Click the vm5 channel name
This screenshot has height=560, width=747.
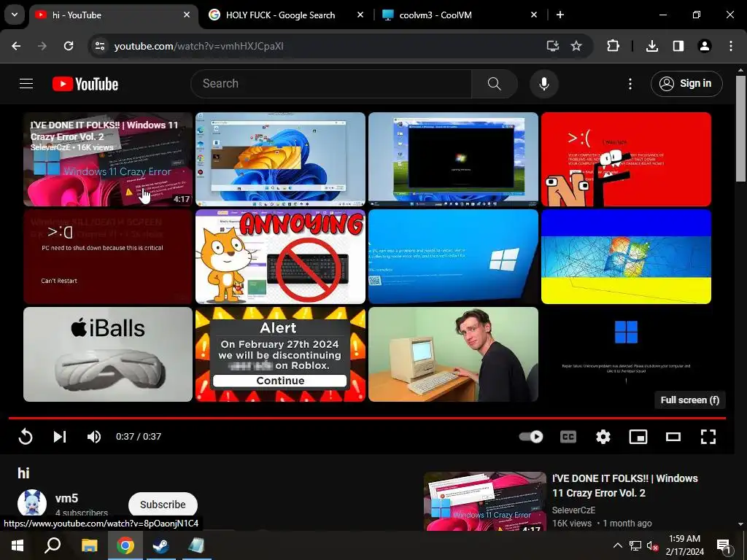pos(66,499)
